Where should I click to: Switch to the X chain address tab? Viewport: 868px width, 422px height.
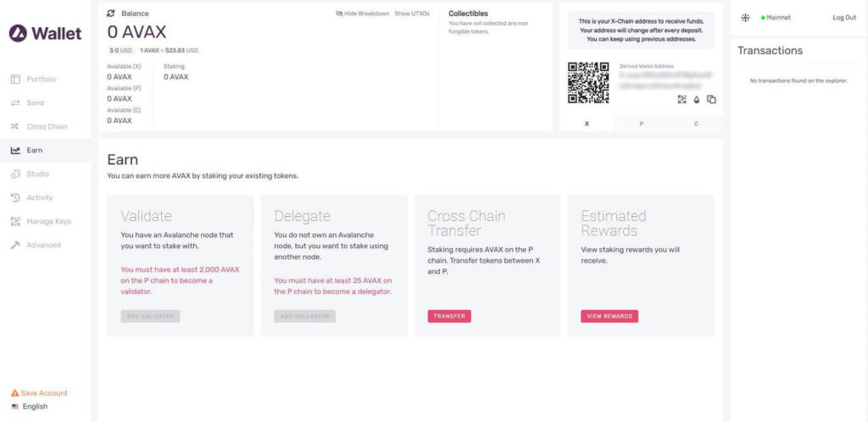point(587,124)
